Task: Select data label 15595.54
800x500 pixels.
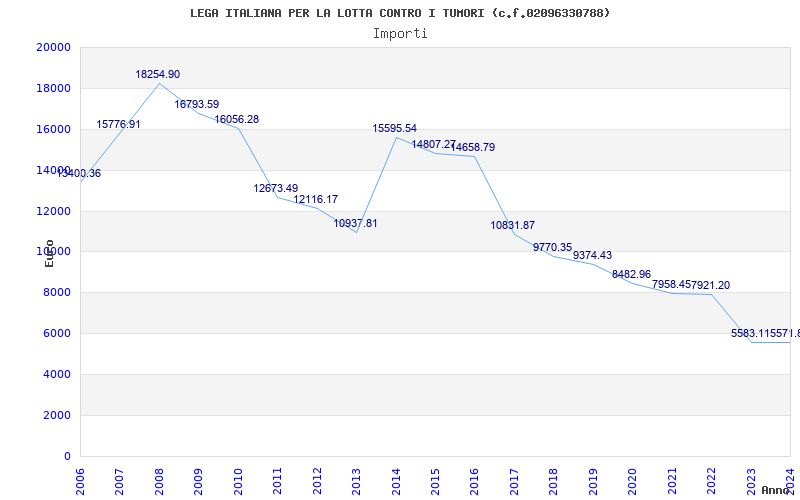Action: (395, 129)
